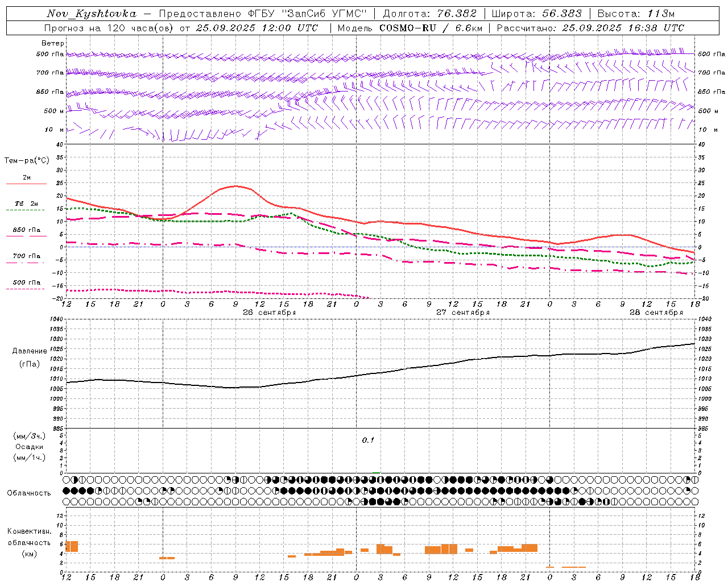Click the elevation text Высота: 113м
The height and width of the screenshot is (582, 728).
(x=635, y=14)
